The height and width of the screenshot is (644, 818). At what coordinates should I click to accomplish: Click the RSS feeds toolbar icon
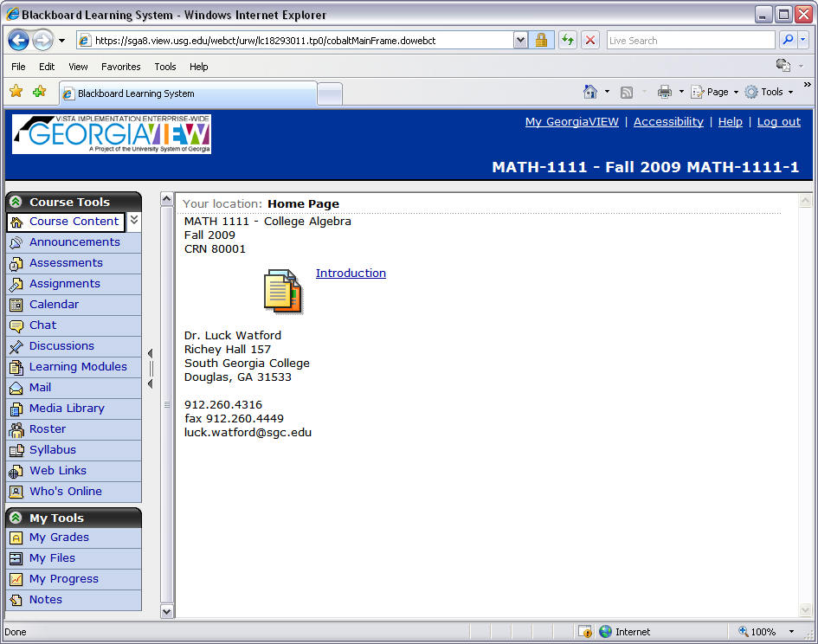(627, 93)
